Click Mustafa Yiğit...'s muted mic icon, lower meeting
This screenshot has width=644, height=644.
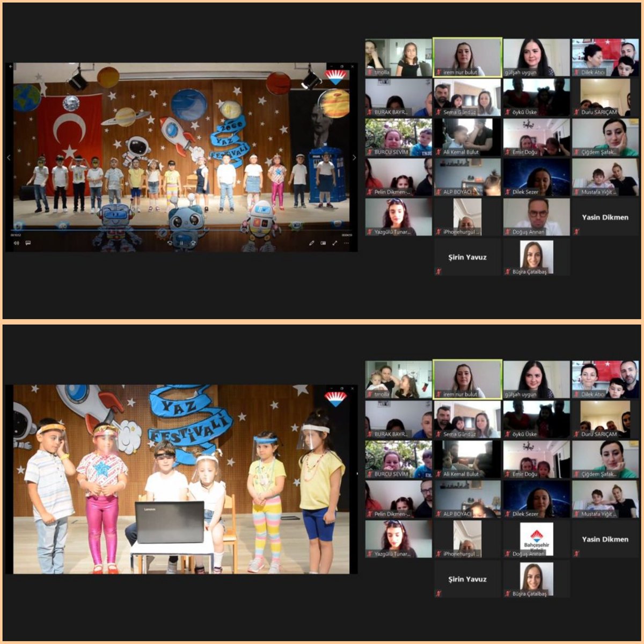(x=576, y=514)
